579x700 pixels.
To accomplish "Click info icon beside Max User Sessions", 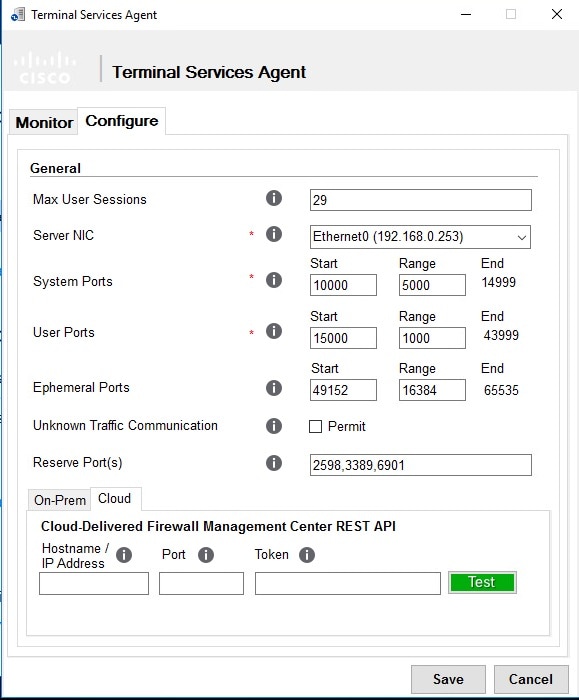I will coord(274,198).
